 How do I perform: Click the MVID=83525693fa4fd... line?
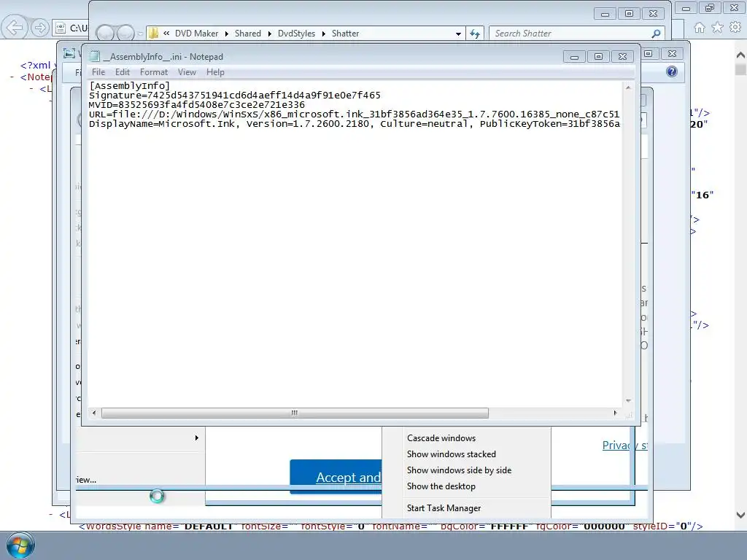click(x=197, y=105)
